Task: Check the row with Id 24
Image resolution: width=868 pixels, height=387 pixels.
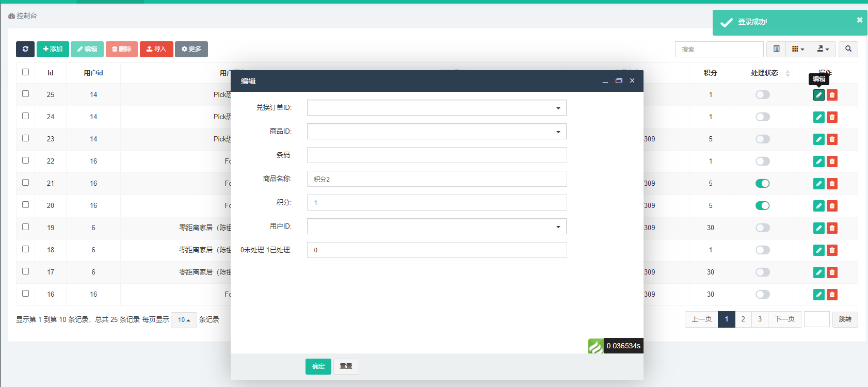Action: click(x=25, y=116)
